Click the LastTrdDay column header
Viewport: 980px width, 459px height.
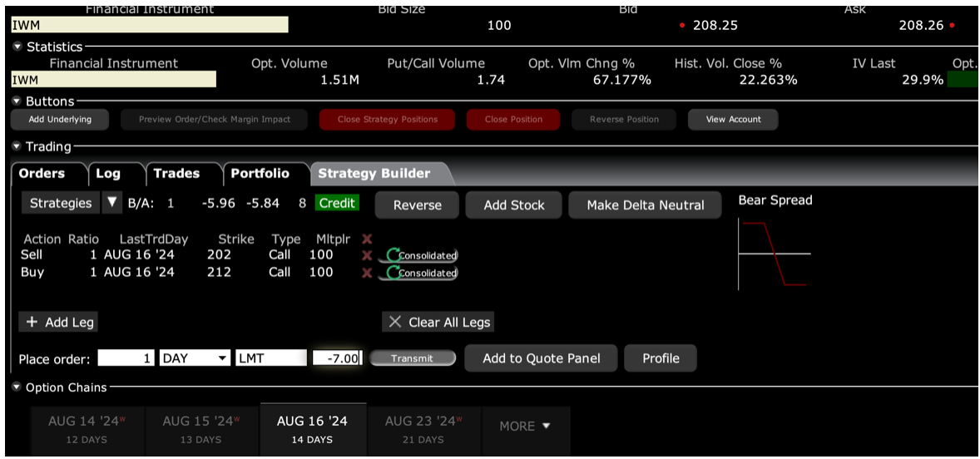pyautogui.click(x=154, y=239)
